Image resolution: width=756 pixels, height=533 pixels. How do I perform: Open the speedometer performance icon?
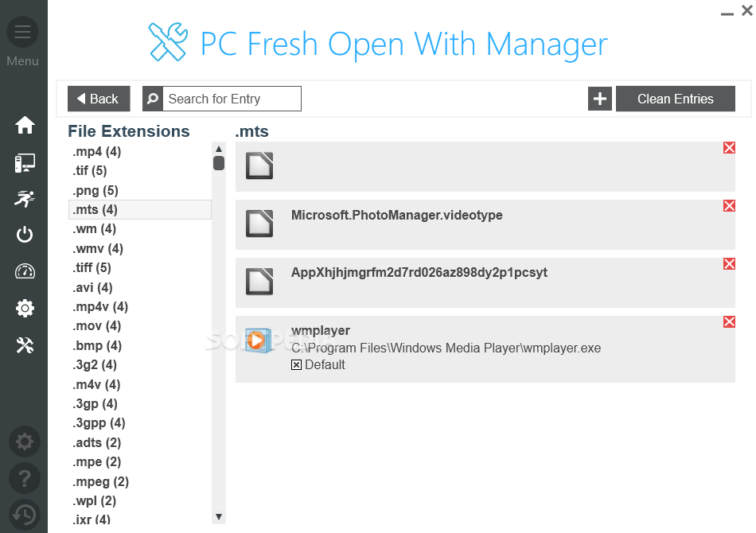[25, 271]
